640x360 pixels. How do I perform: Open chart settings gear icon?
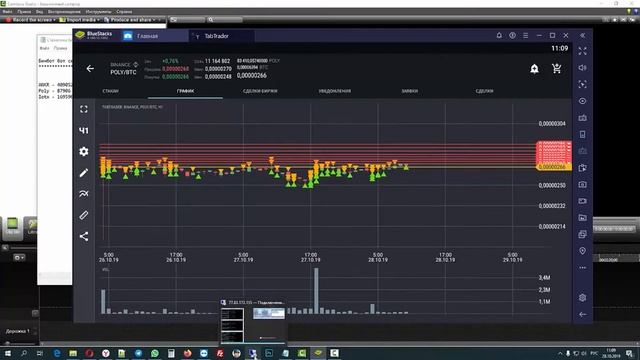pos(84,151)
